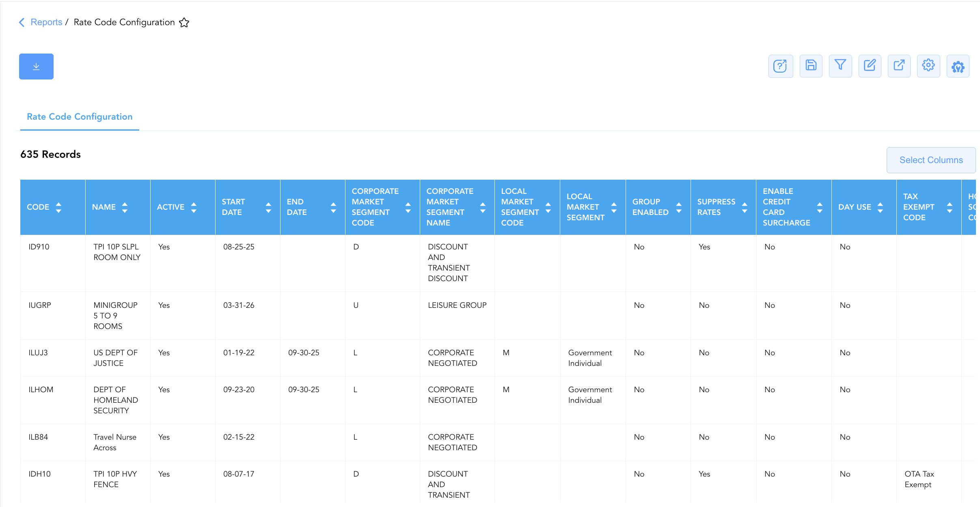Sort by NAME column arrows
Screen dimensions: 980x507
125,207
